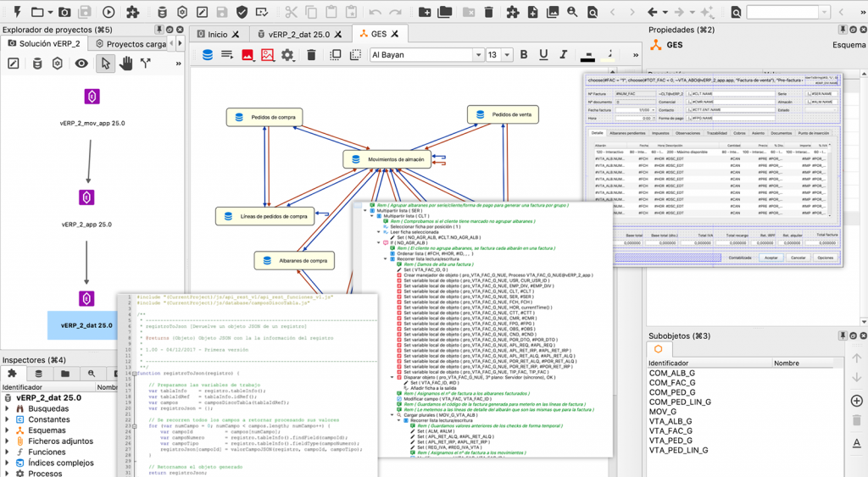Open the text color swatch
Image resolution: width=868 pixels, height=477 pixels.
[588, 55]
